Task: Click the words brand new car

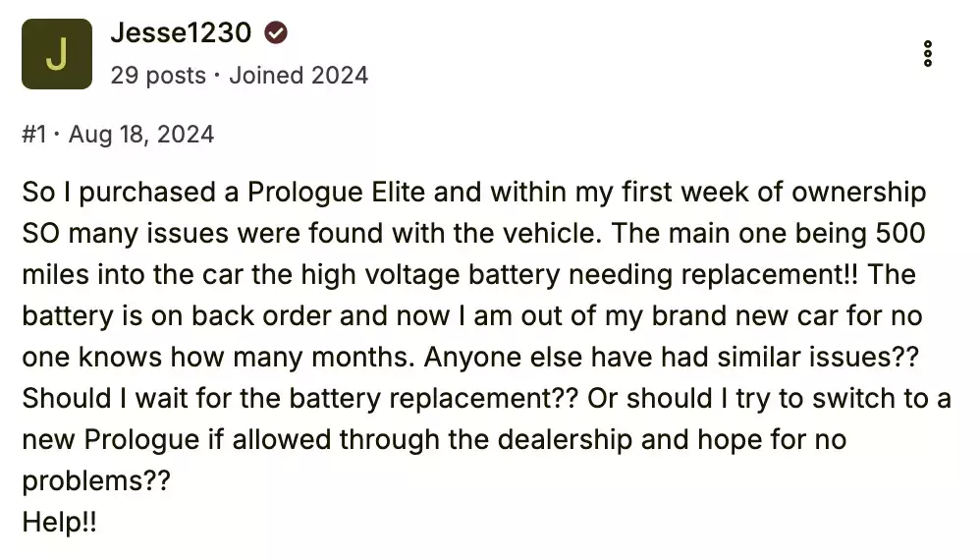Action: tap(744, 315)
